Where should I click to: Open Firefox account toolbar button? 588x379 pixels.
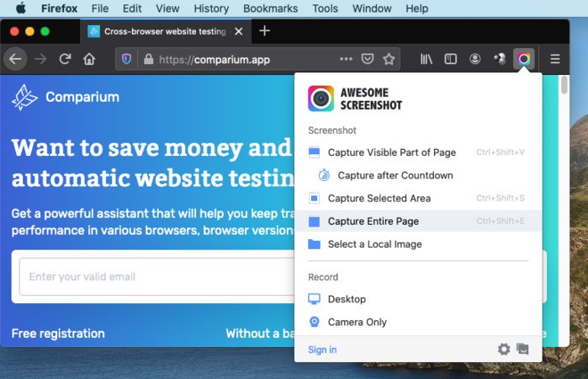pyautogui.click(x=474, y=59)
